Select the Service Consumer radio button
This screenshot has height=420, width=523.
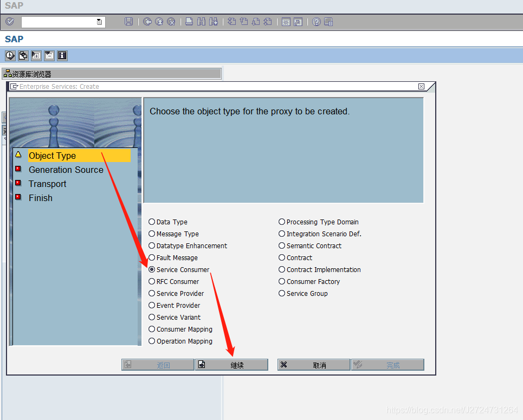coord(152,269)
